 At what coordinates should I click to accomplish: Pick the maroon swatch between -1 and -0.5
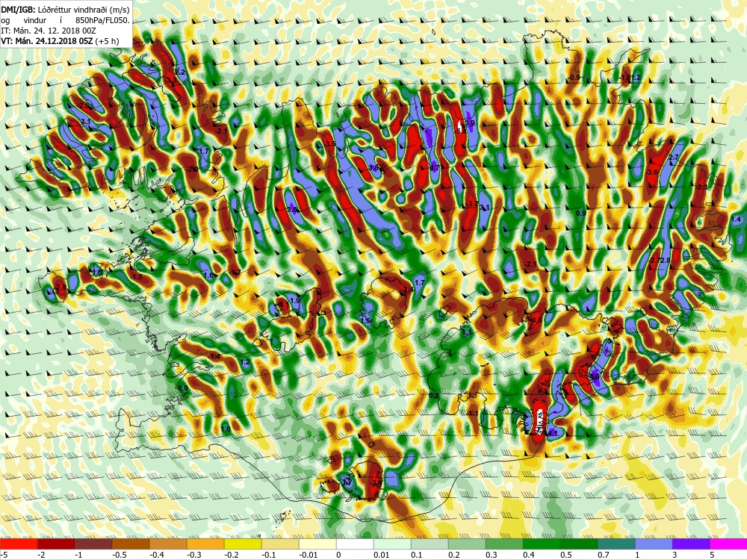point(93,544)
